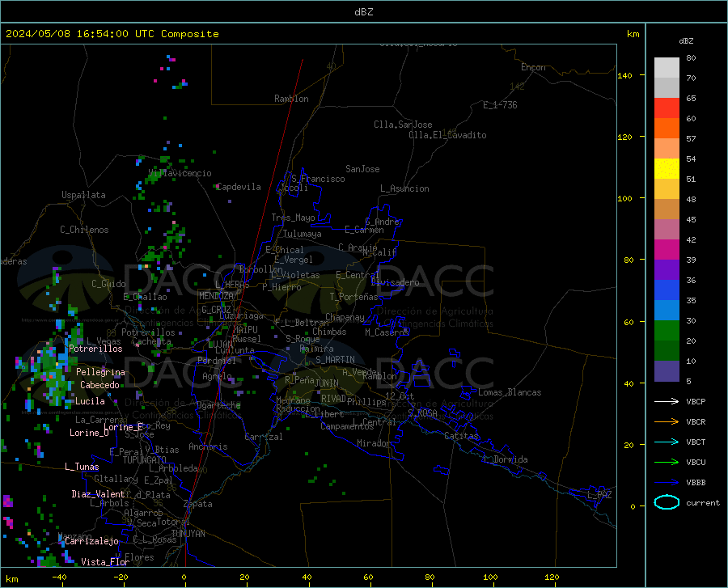
Task: Click the Ramblon label near top
Action: coord(291,99)
